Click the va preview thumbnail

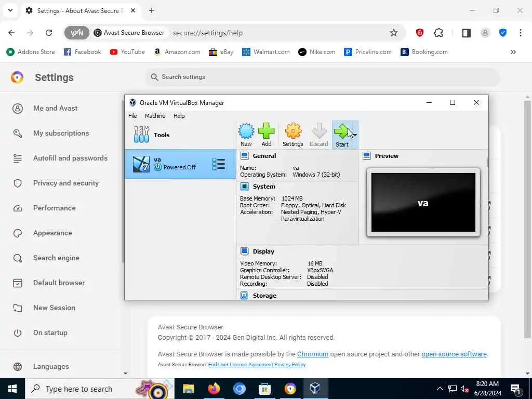point(423,202)
